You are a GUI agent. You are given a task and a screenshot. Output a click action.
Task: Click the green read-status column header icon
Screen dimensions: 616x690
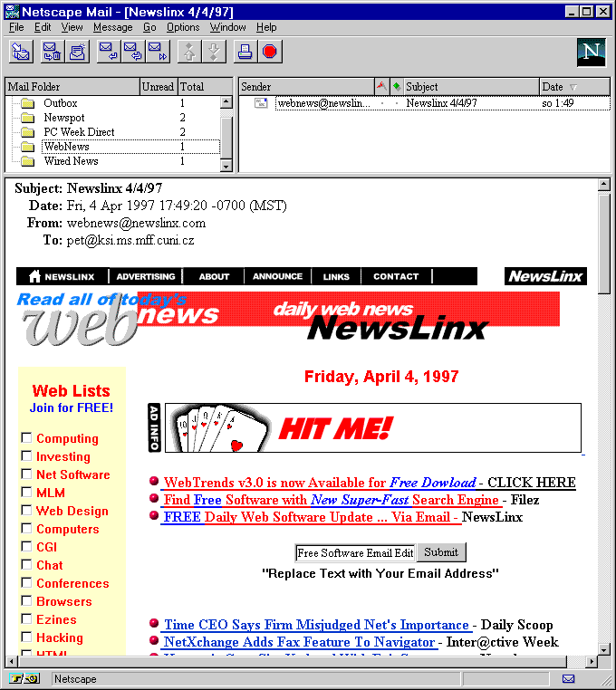tap(396, 86)
